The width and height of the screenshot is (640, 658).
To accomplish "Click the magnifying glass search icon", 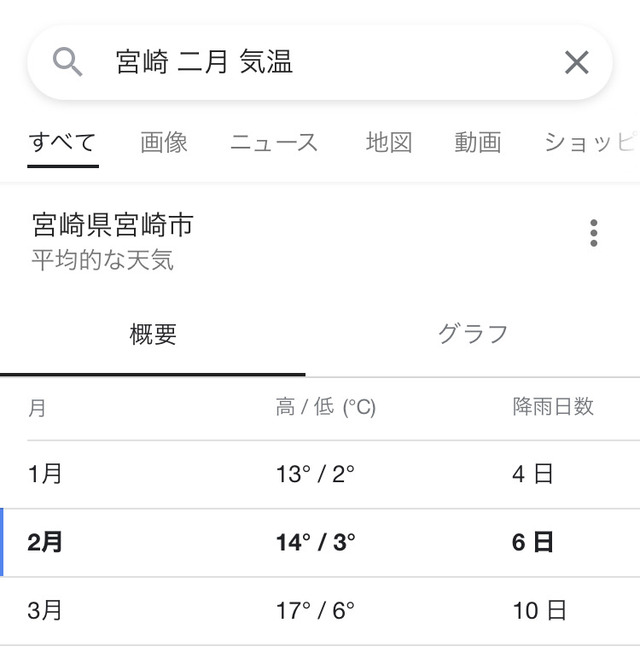I will click(x=67, y=63).
